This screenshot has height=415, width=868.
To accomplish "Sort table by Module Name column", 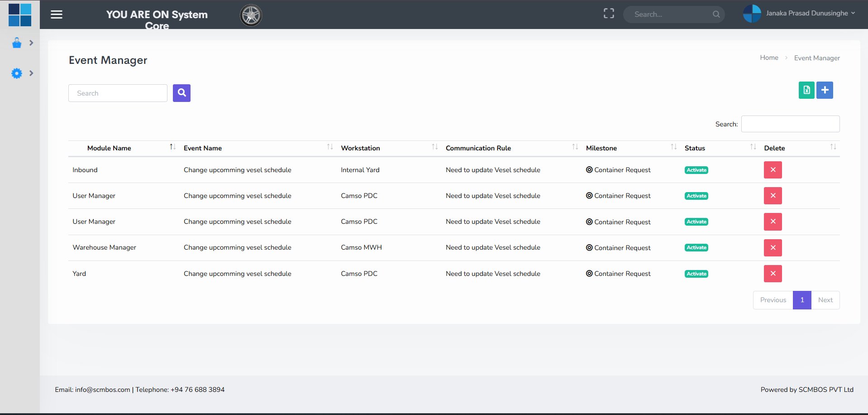I will pos(109,148).
